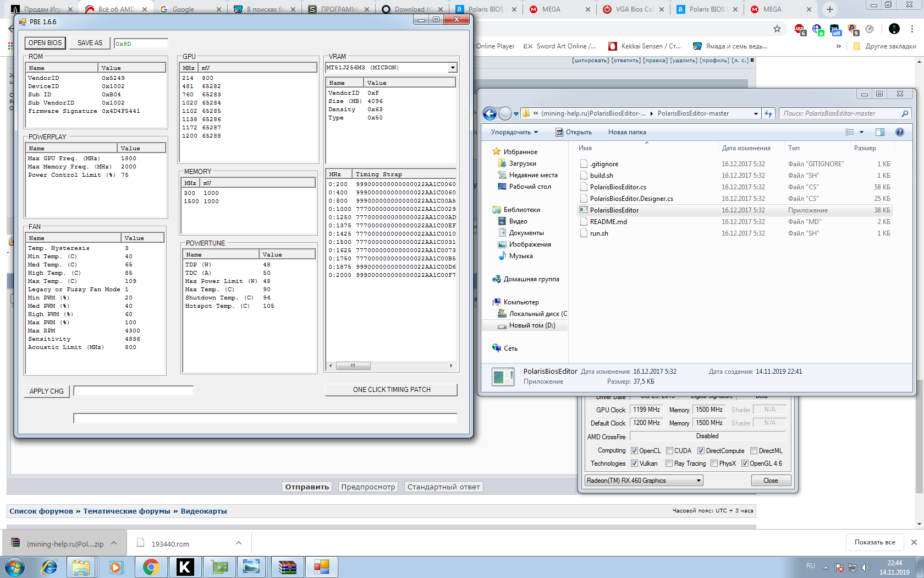Viewport: 924px width, 578px height.
Task: Open the Упорядочить dropdown in Explorer
Action: point(514,132)
